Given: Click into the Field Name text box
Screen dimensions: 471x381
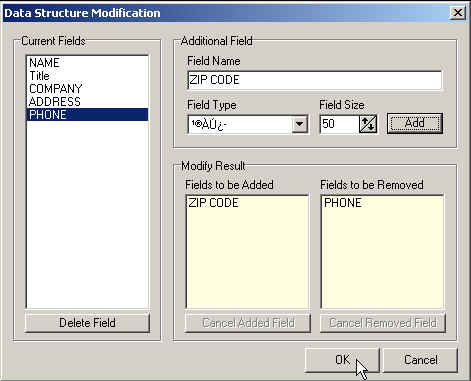Looking at the screenshot, I should pos(315,80).
